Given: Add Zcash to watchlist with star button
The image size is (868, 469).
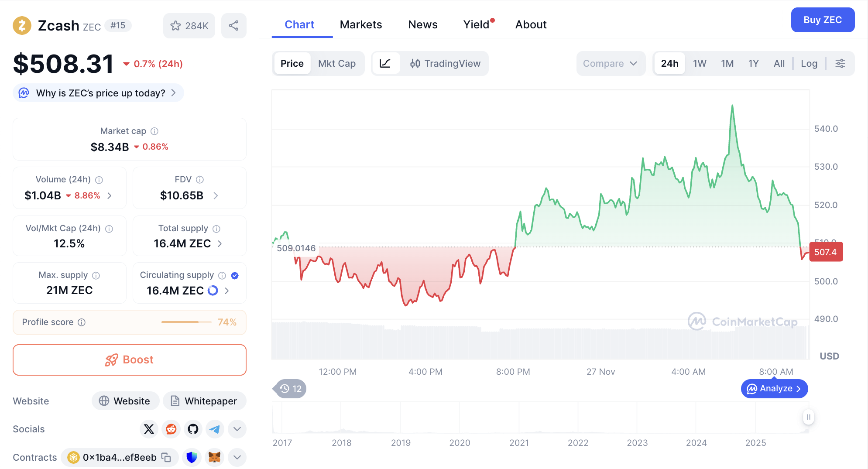Looking at the screenshot, I should 189,26.
